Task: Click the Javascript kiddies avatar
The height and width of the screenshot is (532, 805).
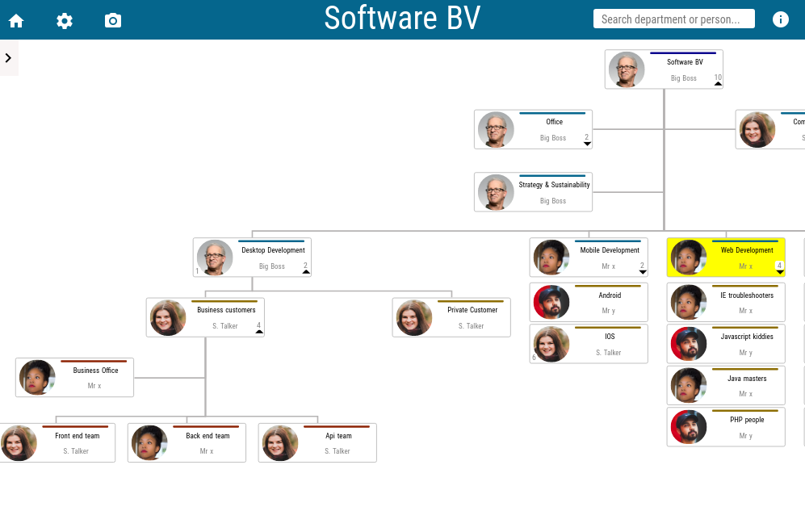Action: [689, 344]
